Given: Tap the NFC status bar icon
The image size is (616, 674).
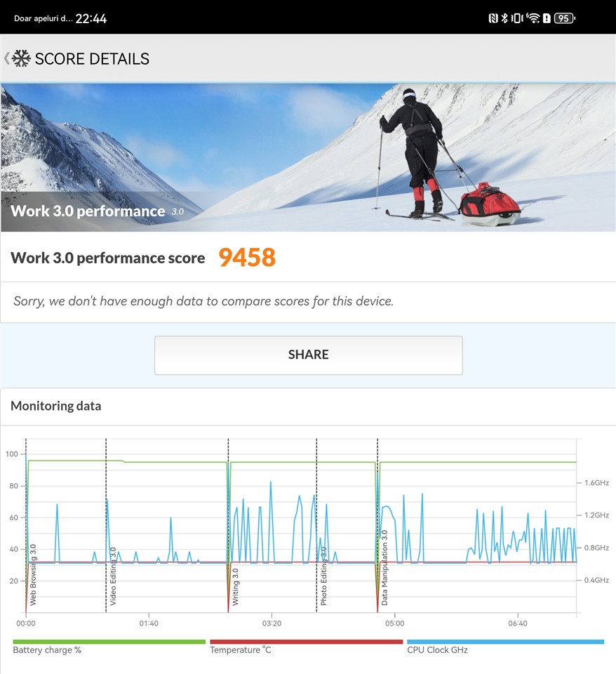Looking at the screenshot, I should point(492,18).
